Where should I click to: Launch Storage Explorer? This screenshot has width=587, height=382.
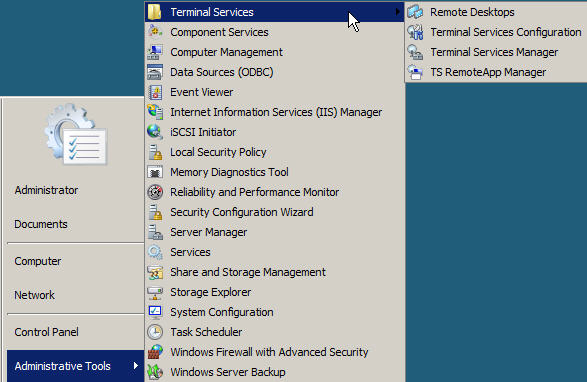pyautogui.click(x=274, y=292)
